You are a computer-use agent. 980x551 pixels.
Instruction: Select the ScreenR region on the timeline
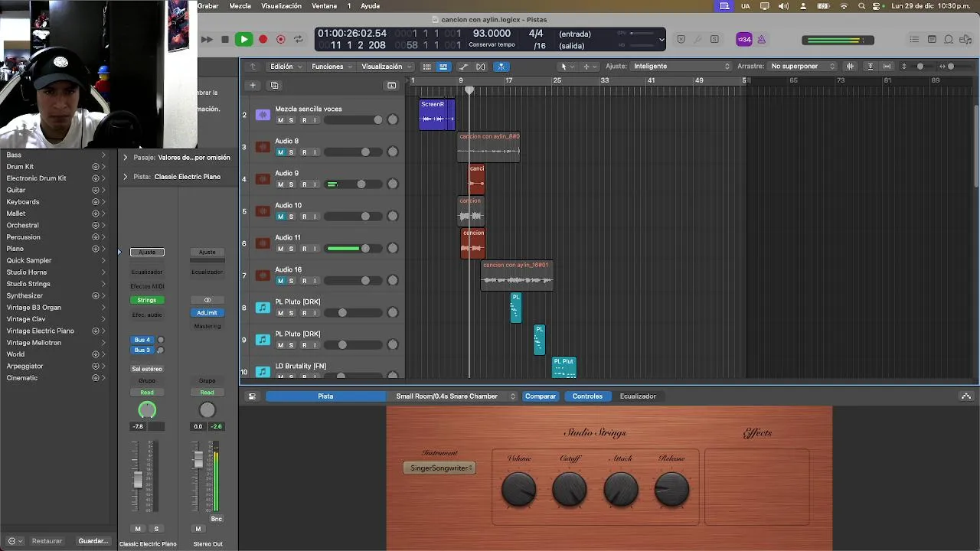coord(437,114)
